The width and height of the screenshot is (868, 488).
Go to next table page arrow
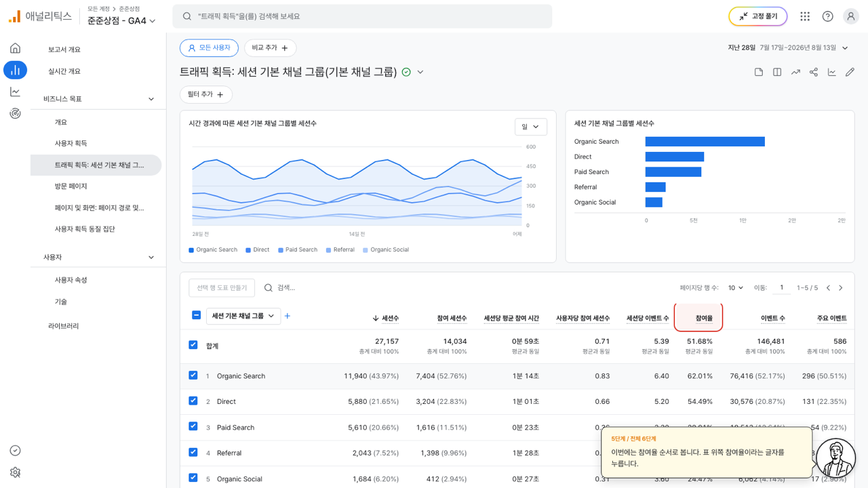tap(841, 288)
